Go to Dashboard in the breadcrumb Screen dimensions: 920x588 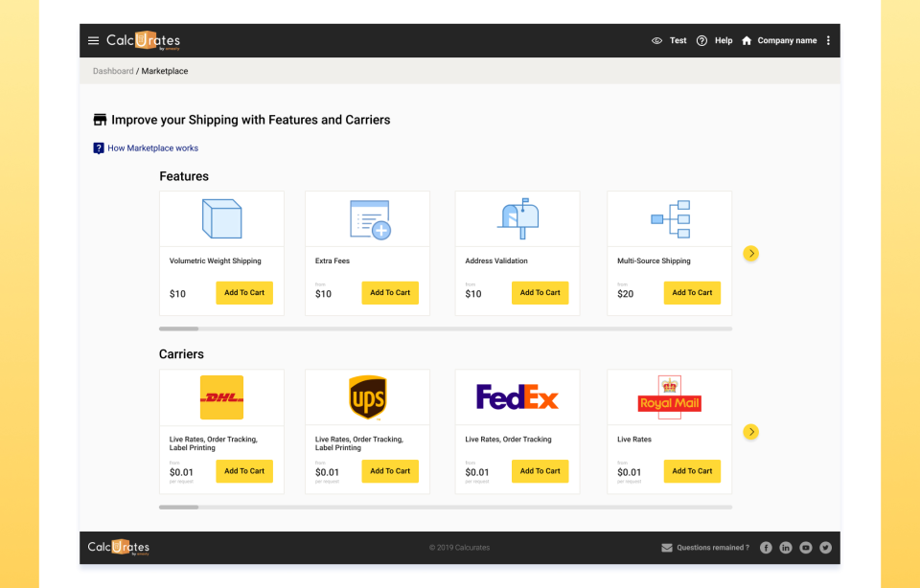pyautogui.click(x=113, y=71)
